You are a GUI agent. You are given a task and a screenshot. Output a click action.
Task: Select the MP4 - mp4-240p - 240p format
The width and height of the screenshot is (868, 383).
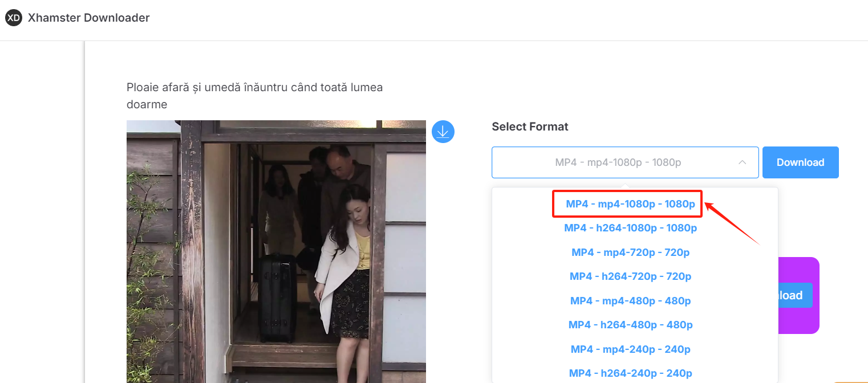click(630, 349)
